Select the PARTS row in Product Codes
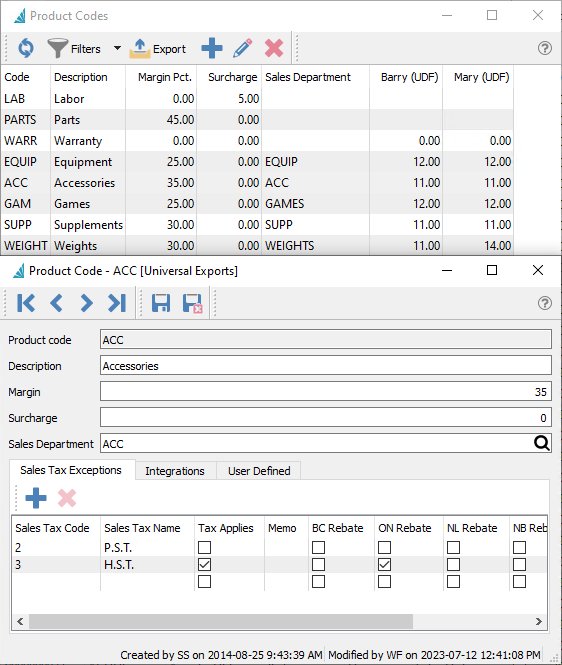562x665 pixels. [257, 120]
